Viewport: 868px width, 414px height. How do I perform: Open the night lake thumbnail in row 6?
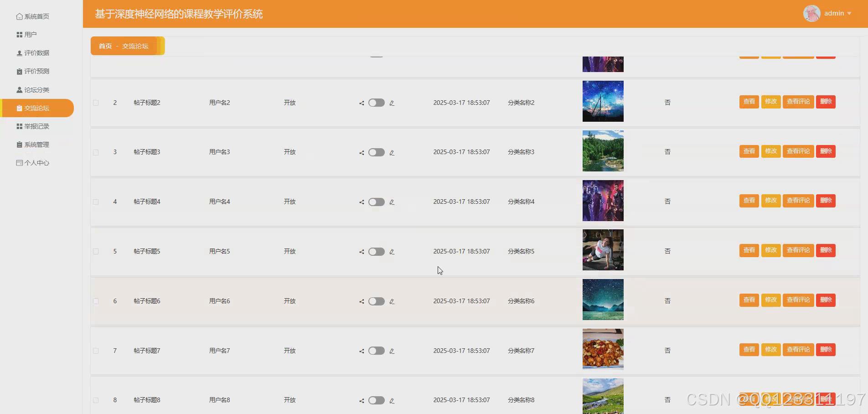(603, 300)
